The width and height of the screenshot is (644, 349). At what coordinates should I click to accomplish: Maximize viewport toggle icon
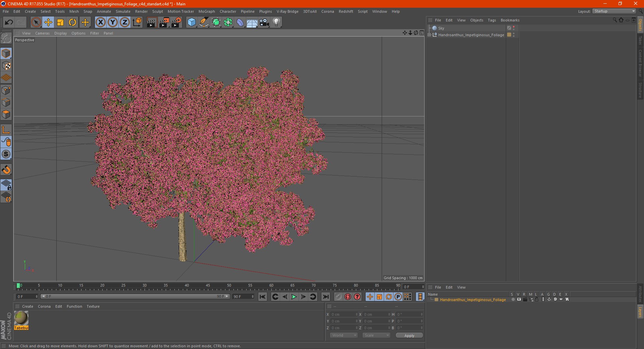pyautogui.click(x=422, y=33)
